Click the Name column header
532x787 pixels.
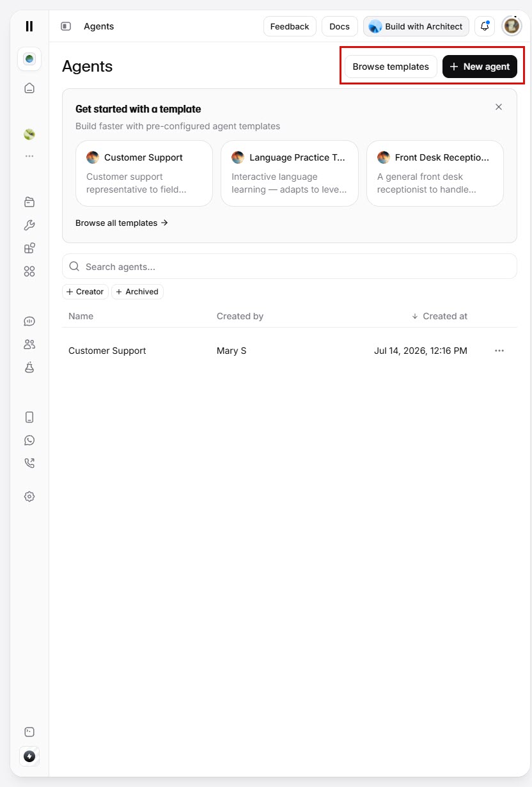tap(81, 316)
